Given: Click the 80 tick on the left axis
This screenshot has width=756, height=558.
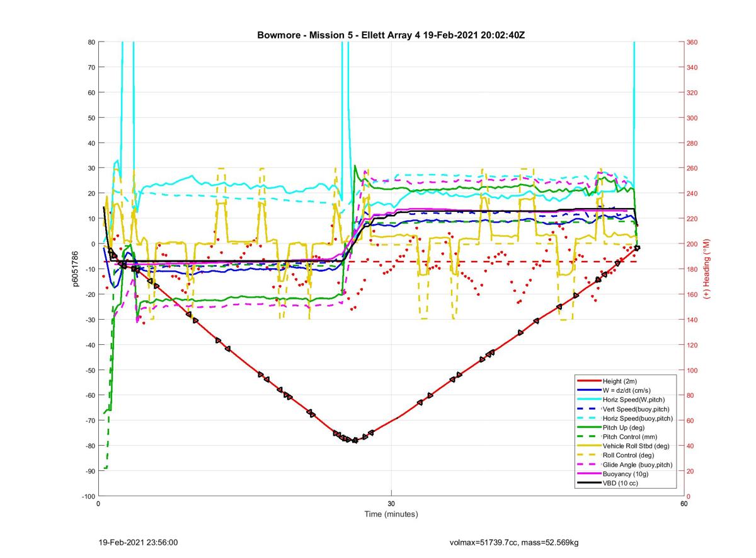Looking at the screenshot, I should (91, 42).
